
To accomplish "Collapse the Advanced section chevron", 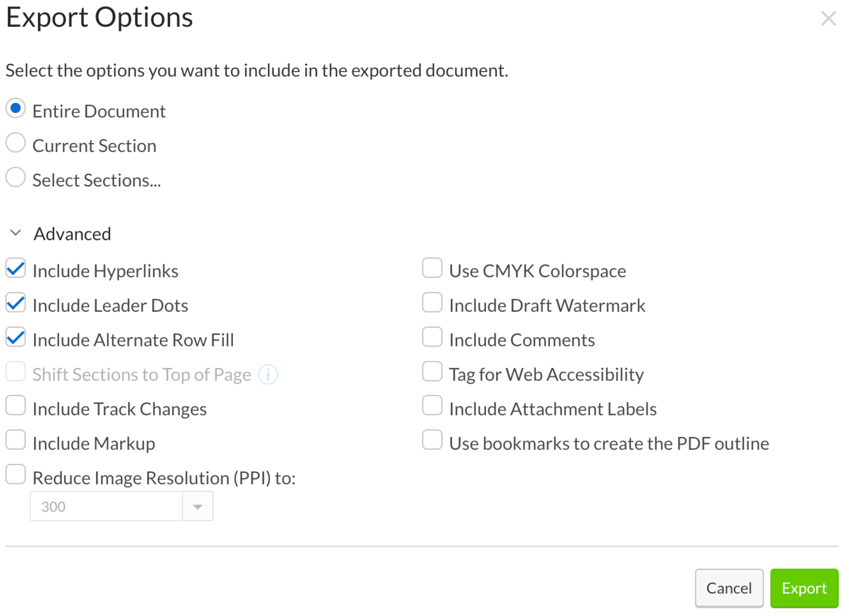I will pos(16,233).
